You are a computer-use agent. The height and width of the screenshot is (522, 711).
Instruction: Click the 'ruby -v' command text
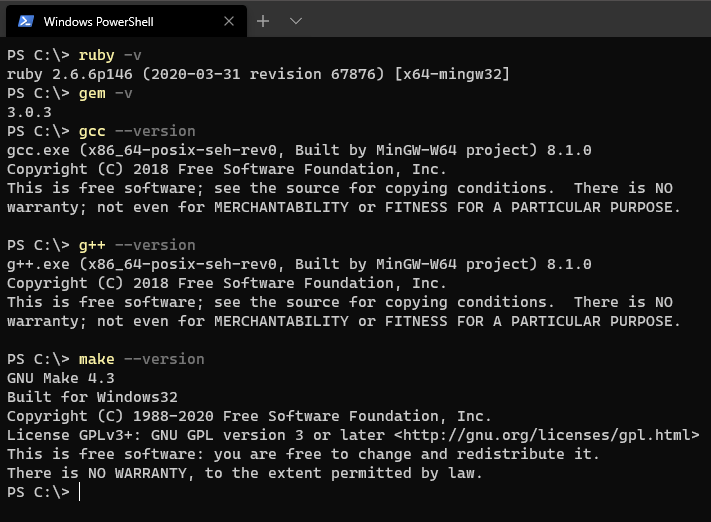110,55
